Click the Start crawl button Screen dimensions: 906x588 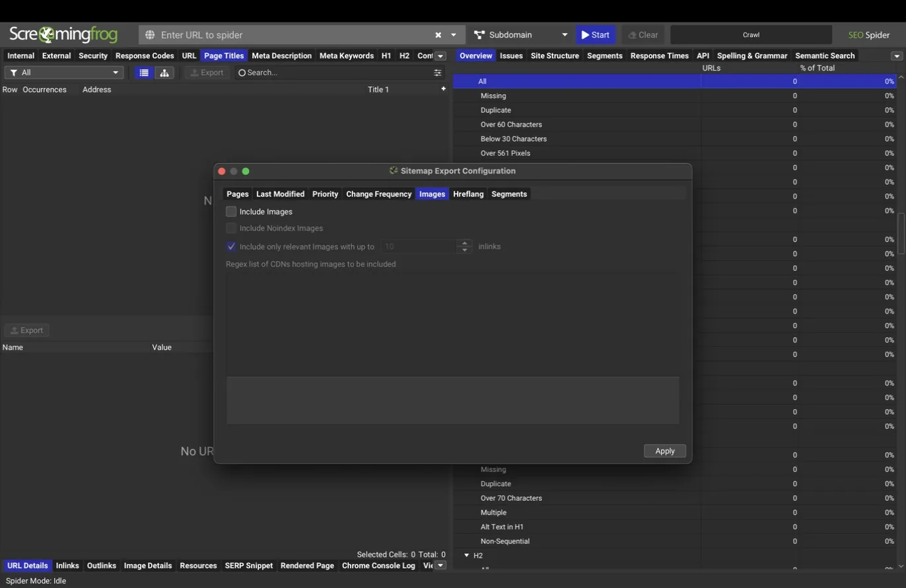click(596, 35)
